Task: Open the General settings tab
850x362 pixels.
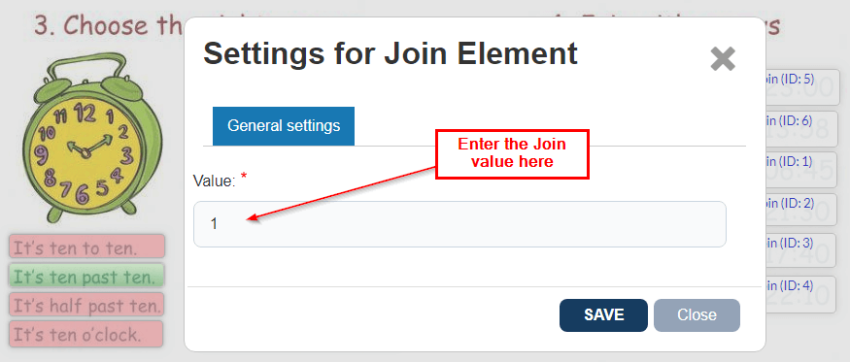Action: coord(284,126)
